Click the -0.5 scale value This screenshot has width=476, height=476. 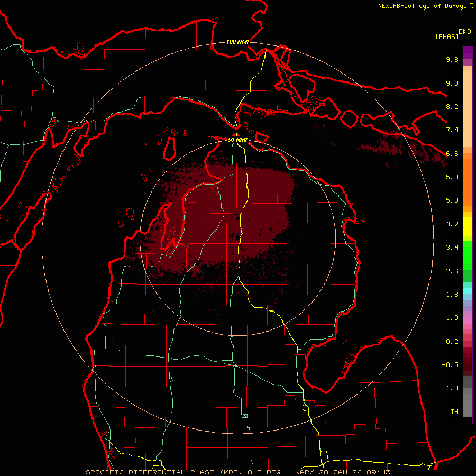coord(450,365)
